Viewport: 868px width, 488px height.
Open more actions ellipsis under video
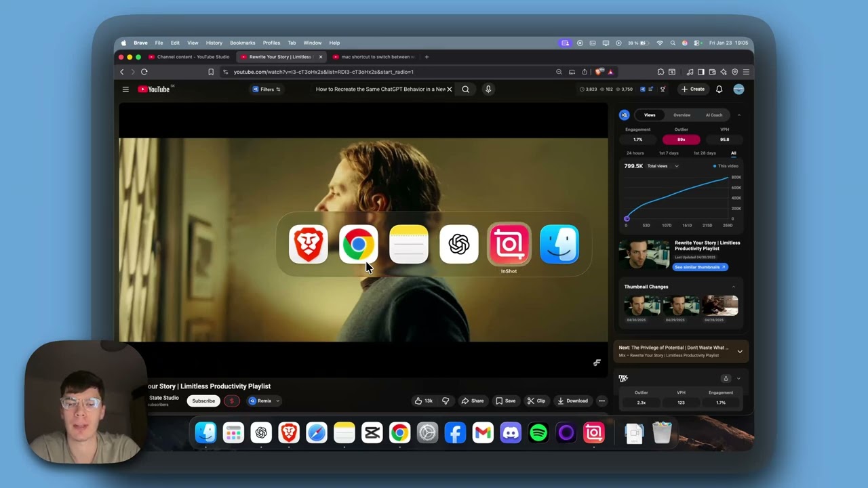click(x=601, y=401)
